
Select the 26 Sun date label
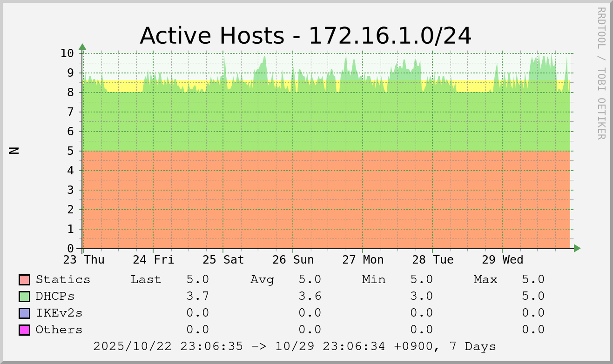click(293, 260)
